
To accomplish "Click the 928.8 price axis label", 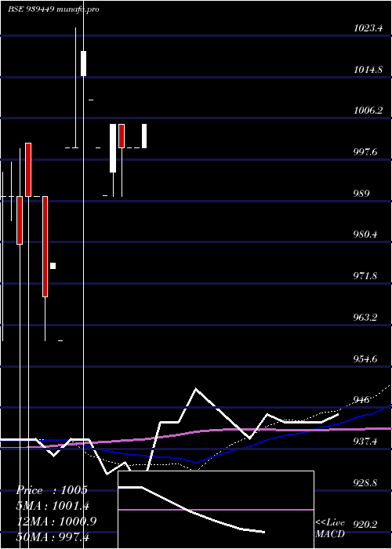I will coord(365,483).
